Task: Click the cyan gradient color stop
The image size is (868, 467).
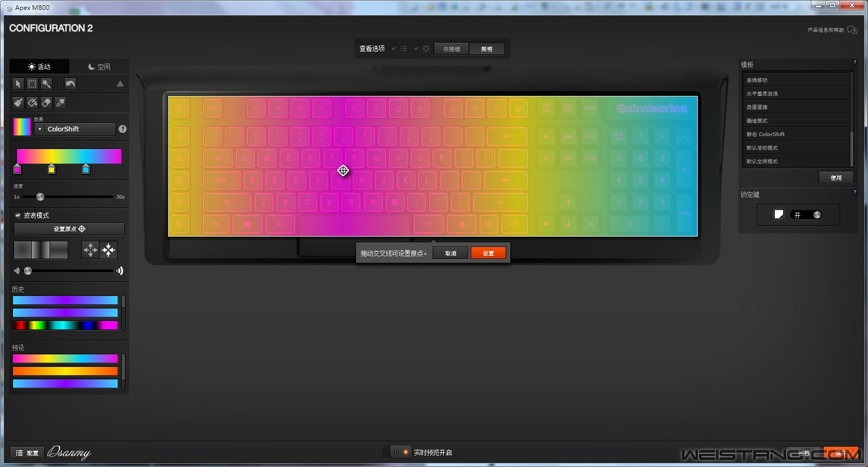Action: pos(86,169)
